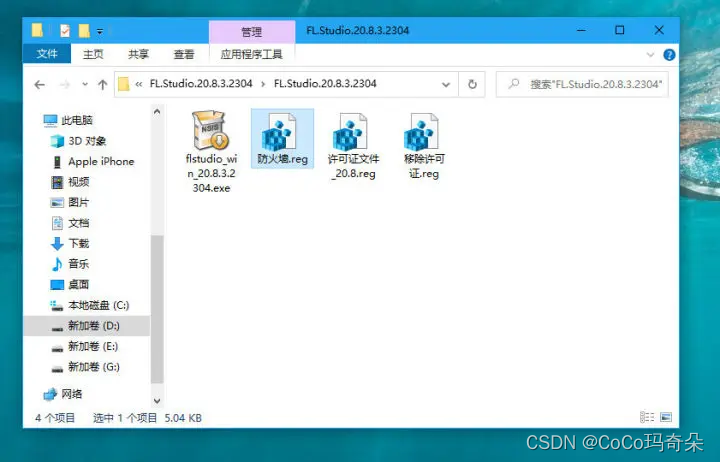Click the magnifier icon in search box
This screenshot has width=720, height=462.
(514, 84)
